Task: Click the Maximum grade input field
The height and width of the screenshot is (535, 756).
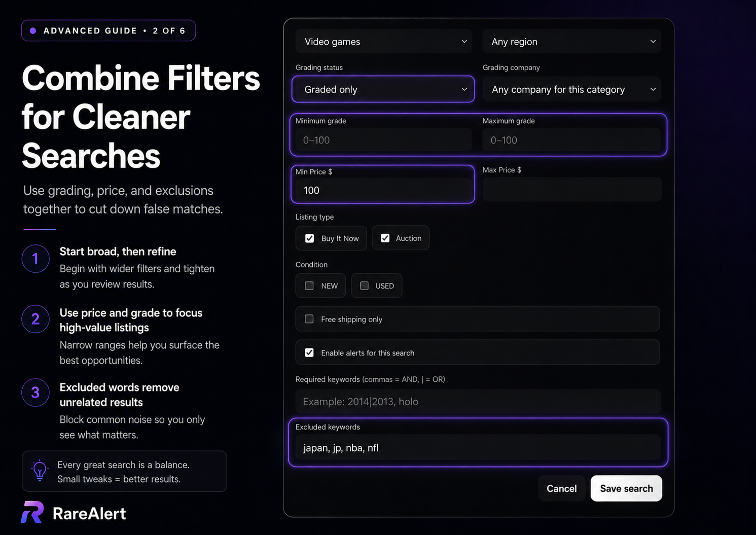Action: pos(572,140)
